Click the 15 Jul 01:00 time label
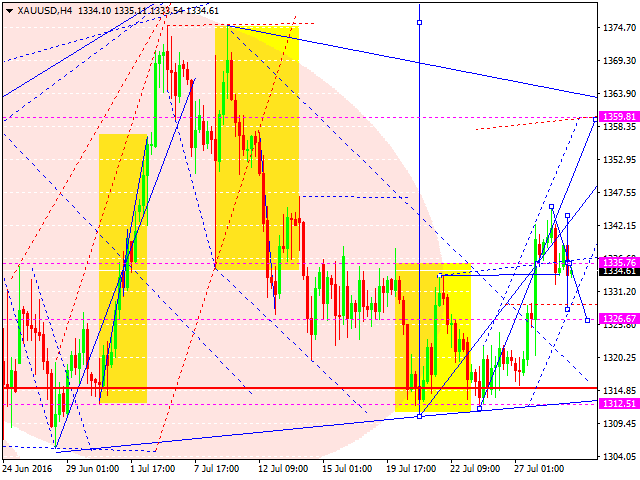This screenshot has height=480, width=640. coord(347,468)
